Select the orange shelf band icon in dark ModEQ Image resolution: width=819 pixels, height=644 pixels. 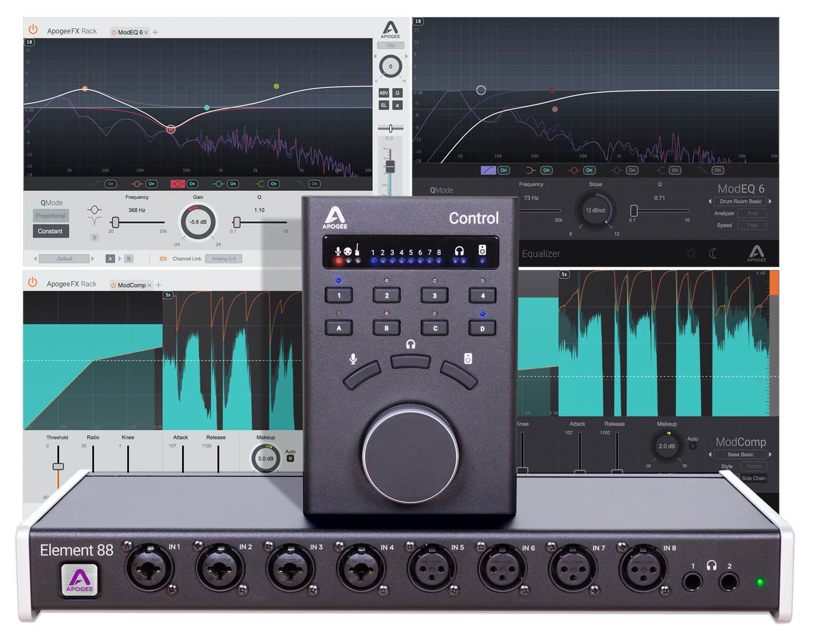531,170
